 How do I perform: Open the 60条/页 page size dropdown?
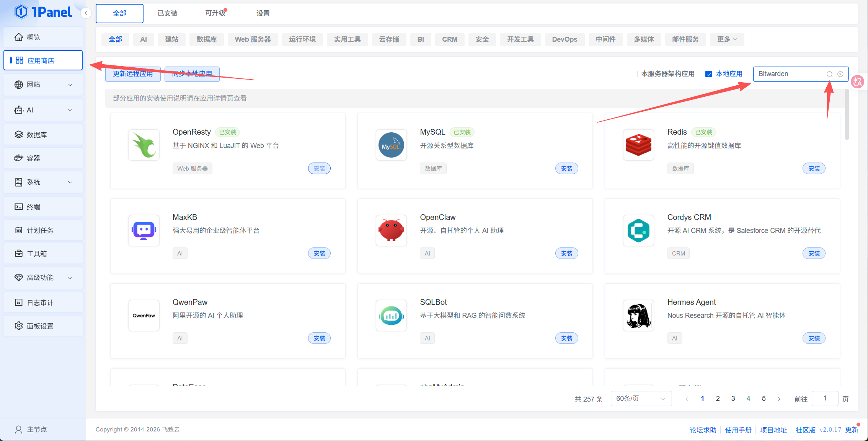pyautogui.click(x=641, y=399)
